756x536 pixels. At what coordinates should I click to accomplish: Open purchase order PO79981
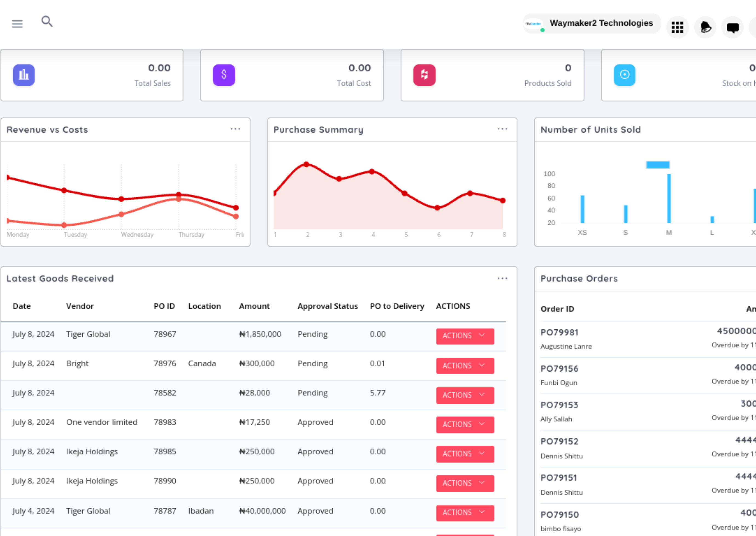point(559,332)
